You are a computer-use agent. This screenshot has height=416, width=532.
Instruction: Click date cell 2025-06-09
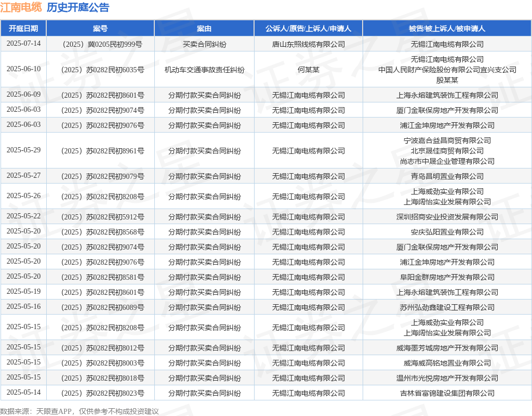(x=23, y=95)
